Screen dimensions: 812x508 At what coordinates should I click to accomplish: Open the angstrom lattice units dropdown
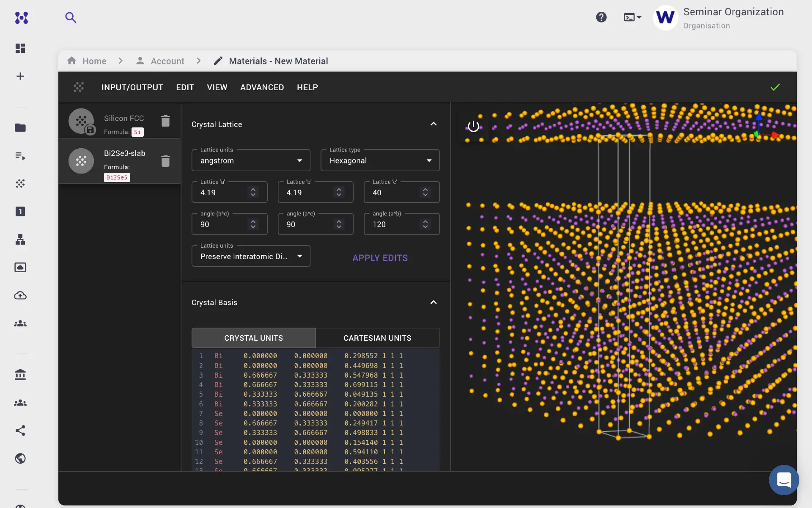[x=251, y=160]
